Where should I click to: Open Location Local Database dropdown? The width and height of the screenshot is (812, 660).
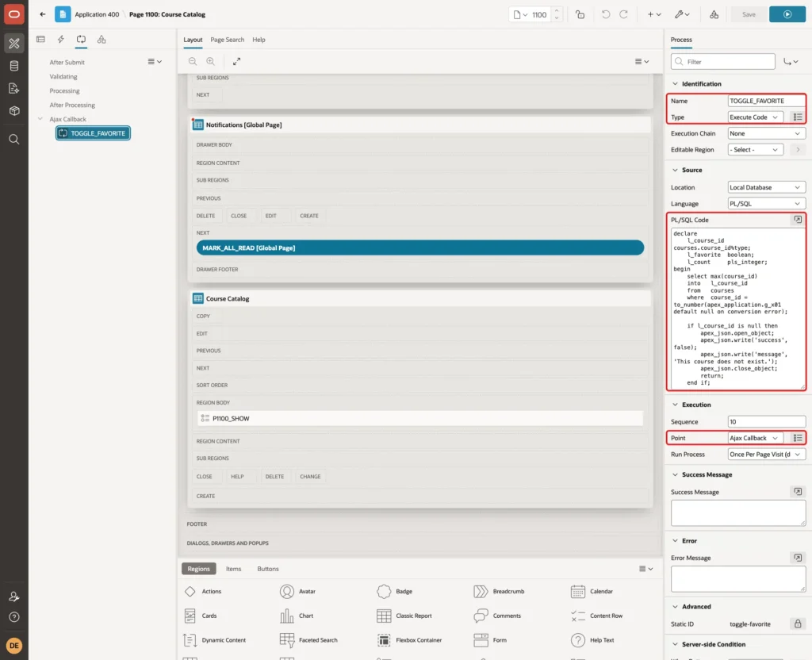pos(767,187)
